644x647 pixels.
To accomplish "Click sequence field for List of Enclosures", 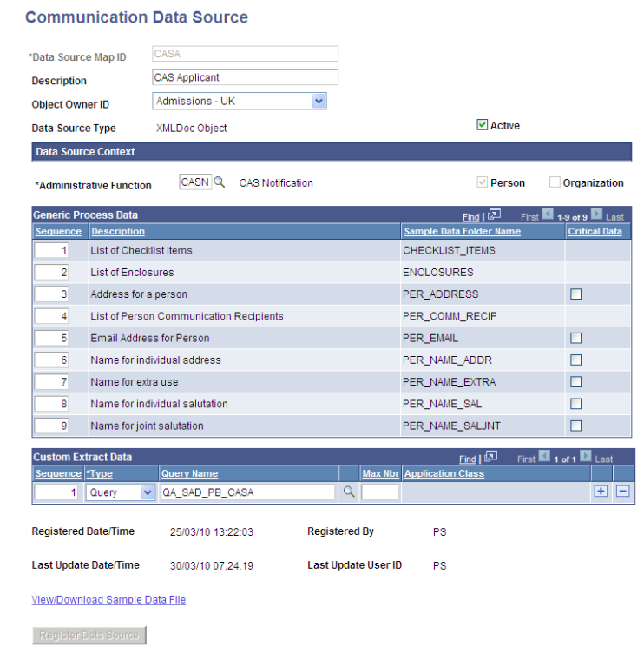I will [51, 273].
